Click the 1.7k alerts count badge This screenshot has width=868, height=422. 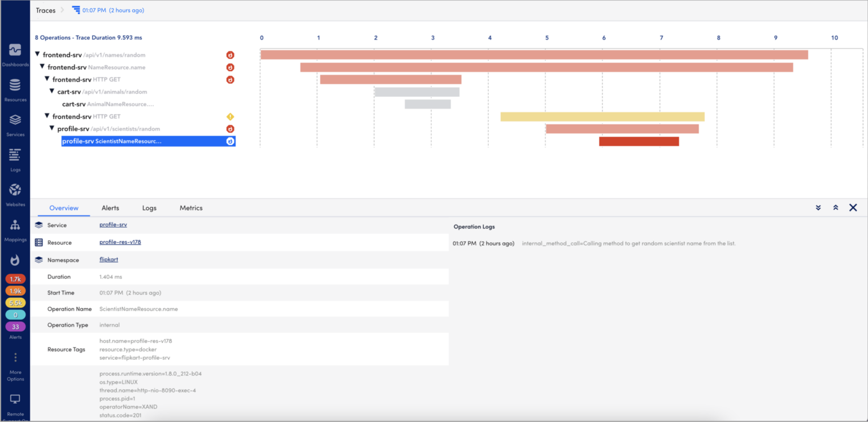[15, 278]
